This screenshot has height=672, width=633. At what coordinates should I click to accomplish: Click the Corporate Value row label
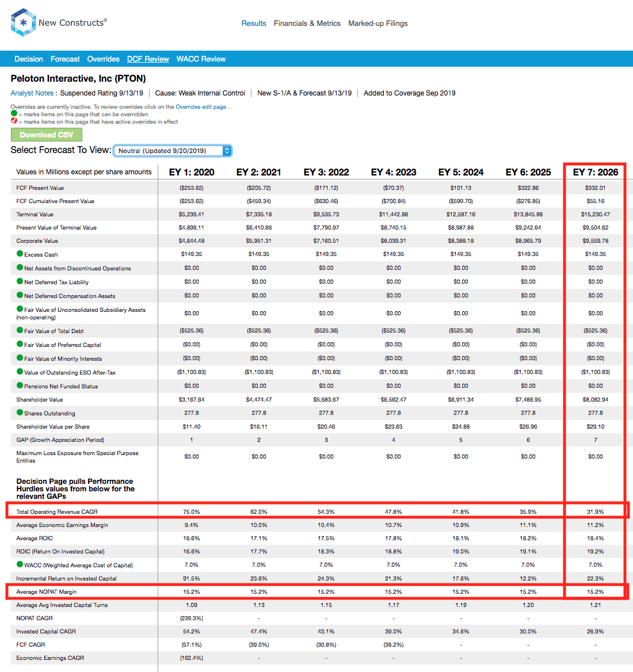[x=37, y=241]
